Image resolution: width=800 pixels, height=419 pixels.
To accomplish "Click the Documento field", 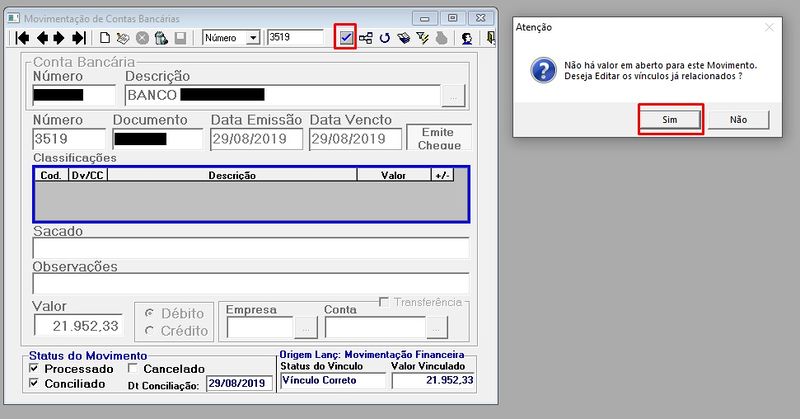I will coord(158,139).
